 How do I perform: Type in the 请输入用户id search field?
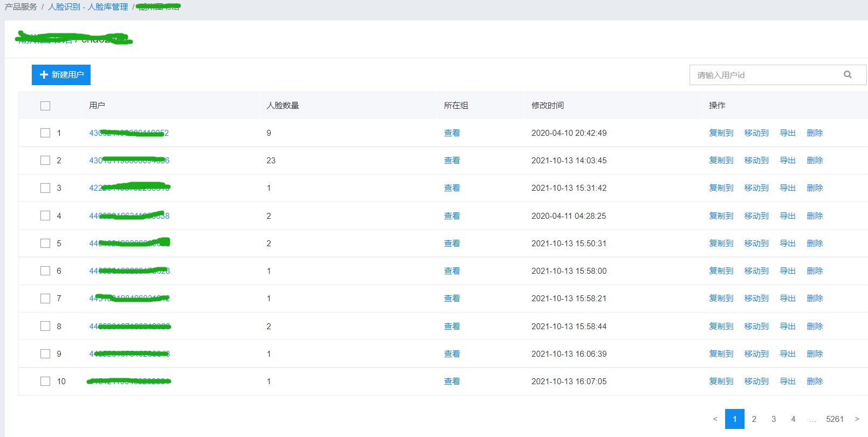pos(766,75)
